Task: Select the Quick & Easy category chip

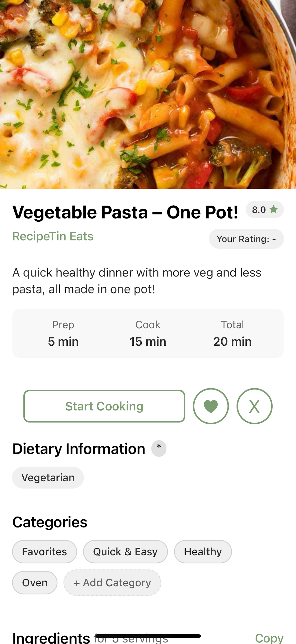Action: (125, 551)
